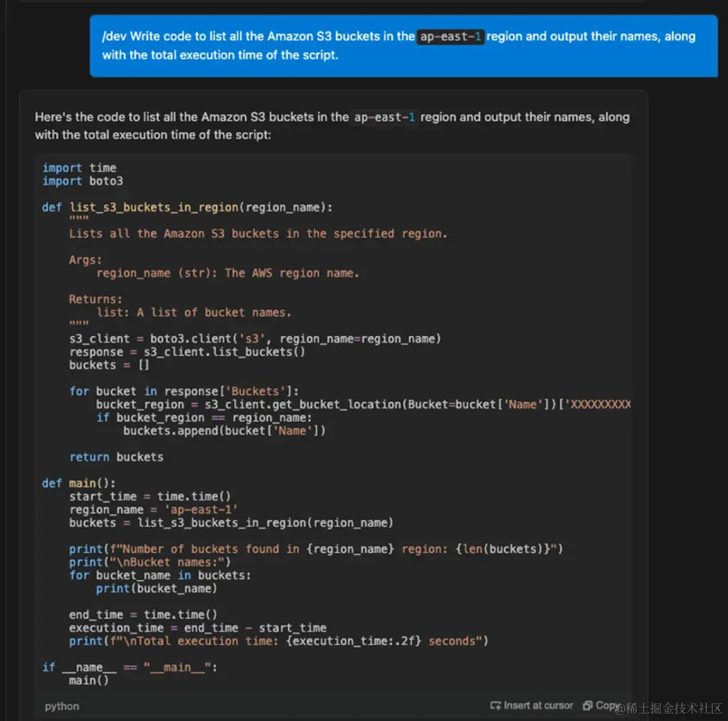Click the Copy clipboard icon
Viewport: 728px width, 721px height.
click(587, 705)
